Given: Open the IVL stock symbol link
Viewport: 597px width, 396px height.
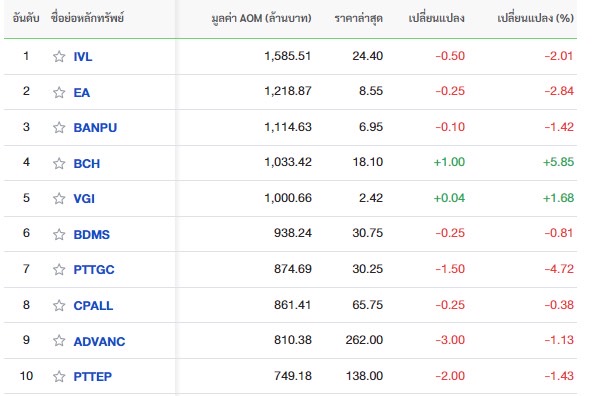Looking at the screenshot, I should pyautogui.click(x=83, y=57).
